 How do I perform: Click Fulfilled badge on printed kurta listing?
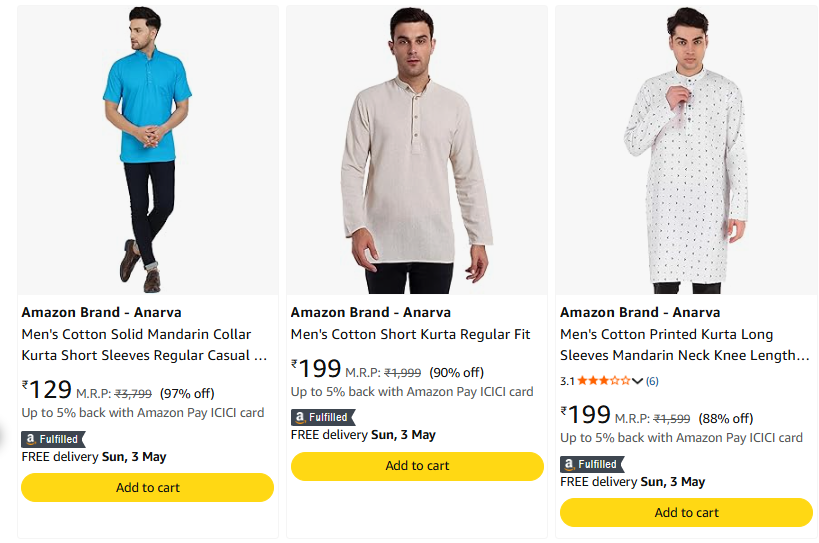click(x=591, y=464)
